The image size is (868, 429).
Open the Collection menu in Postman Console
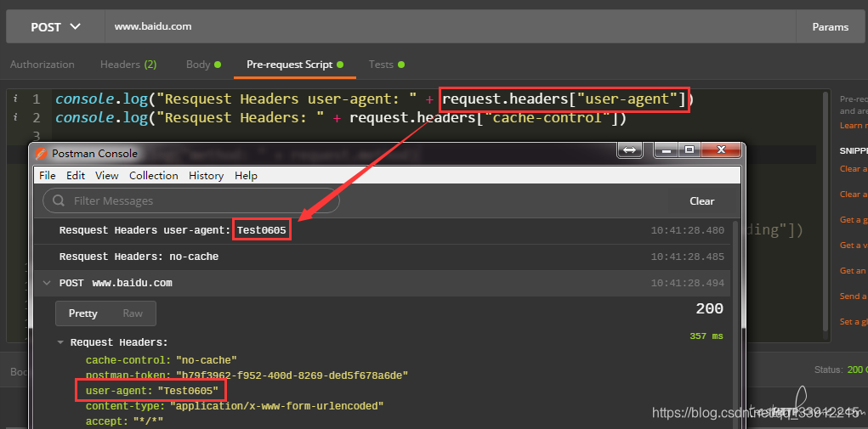tap(154, 176)
